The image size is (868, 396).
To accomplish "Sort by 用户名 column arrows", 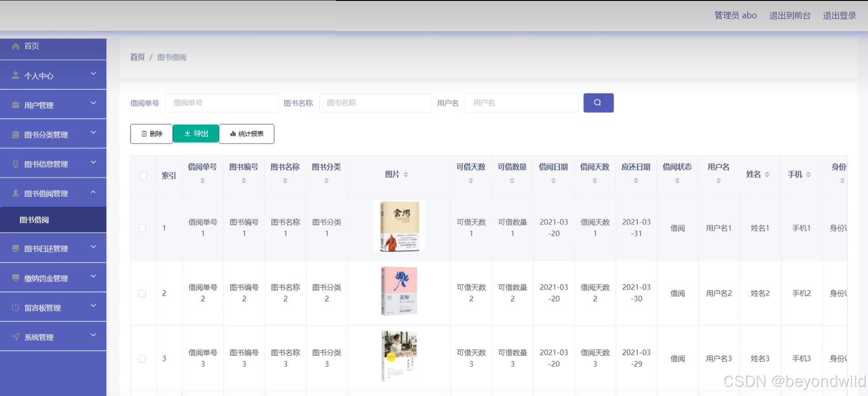I will click(719, 181).
